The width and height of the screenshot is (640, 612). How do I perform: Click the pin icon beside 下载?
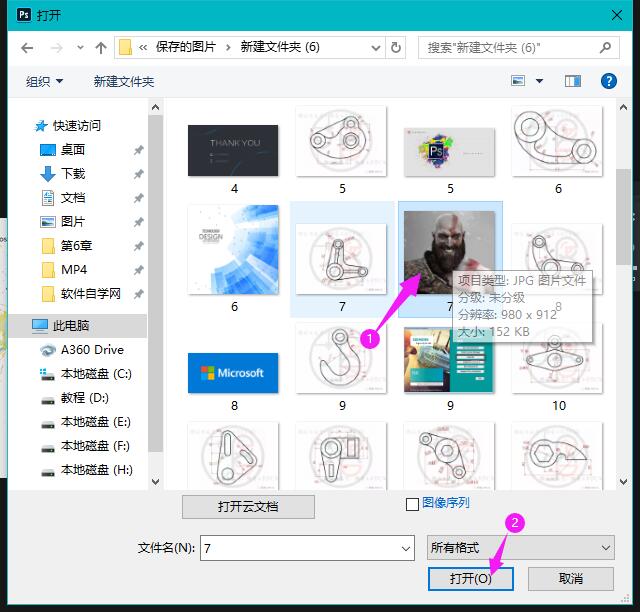[x=138, y=174]
